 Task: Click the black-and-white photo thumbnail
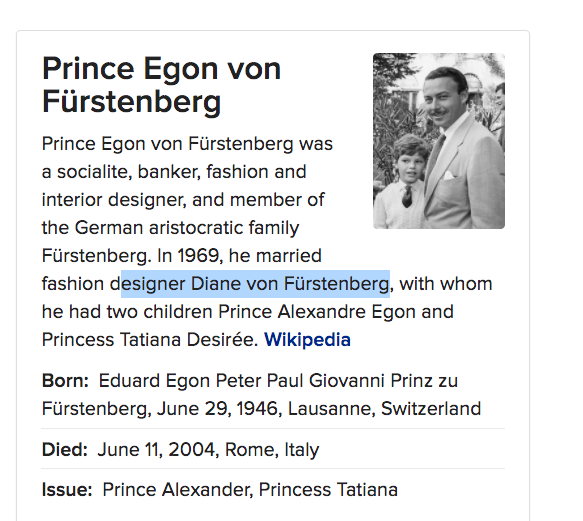439,141
